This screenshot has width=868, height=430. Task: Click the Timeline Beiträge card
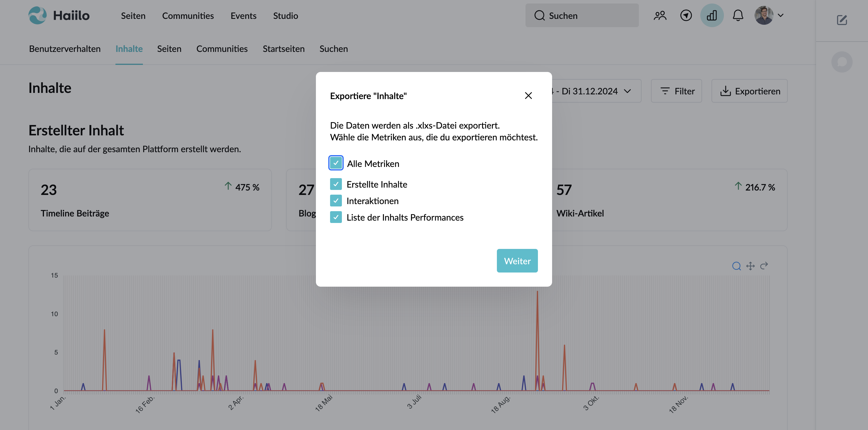tap(150, 200)
